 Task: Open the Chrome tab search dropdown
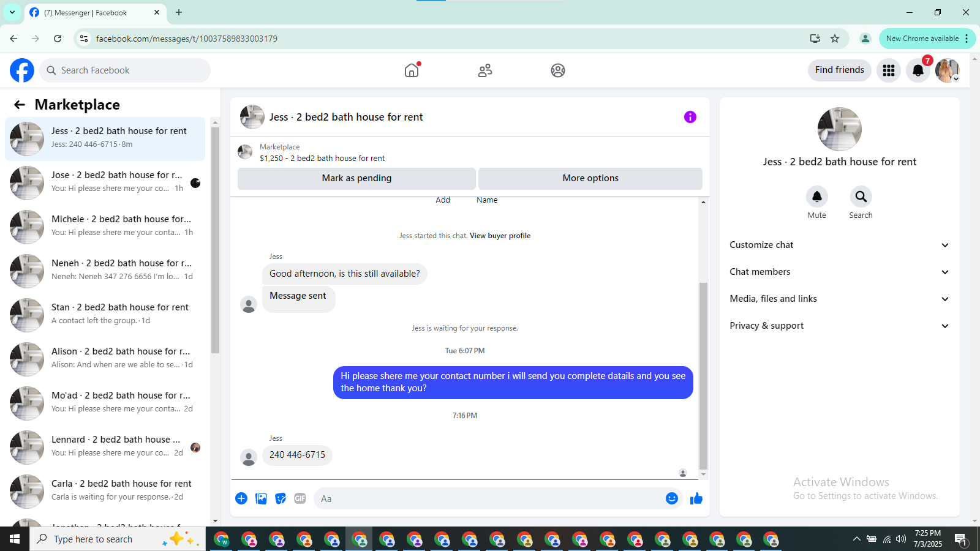coord(12,12)
